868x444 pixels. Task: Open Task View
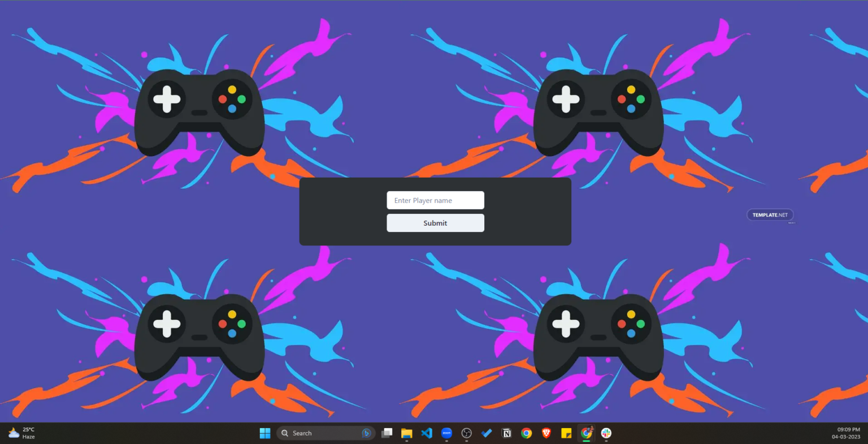(387, 433)
